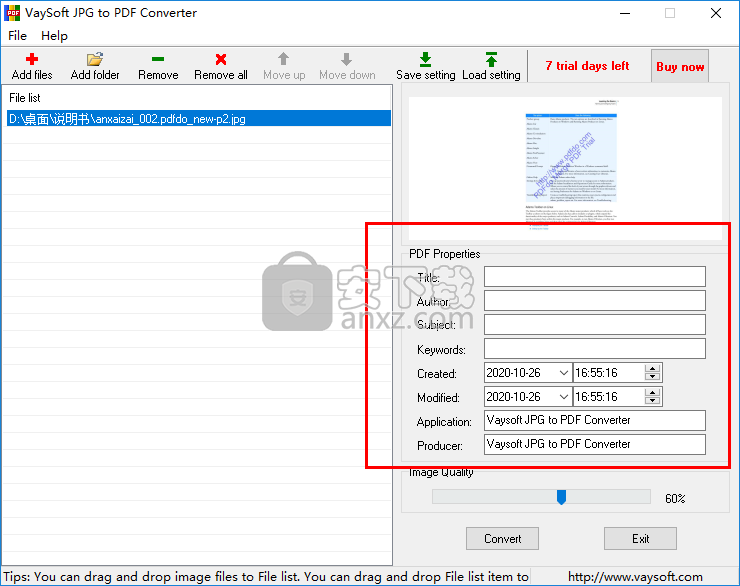The image size is (740, 586).
Task: Close the VaySoft window
Action: click(716, 13)
